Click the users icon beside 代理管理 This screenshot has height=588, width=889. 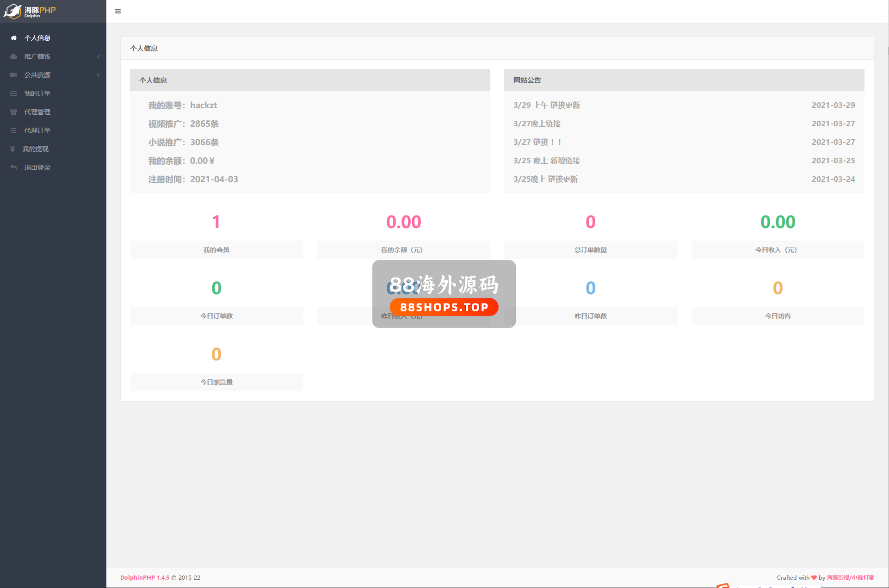13,112
